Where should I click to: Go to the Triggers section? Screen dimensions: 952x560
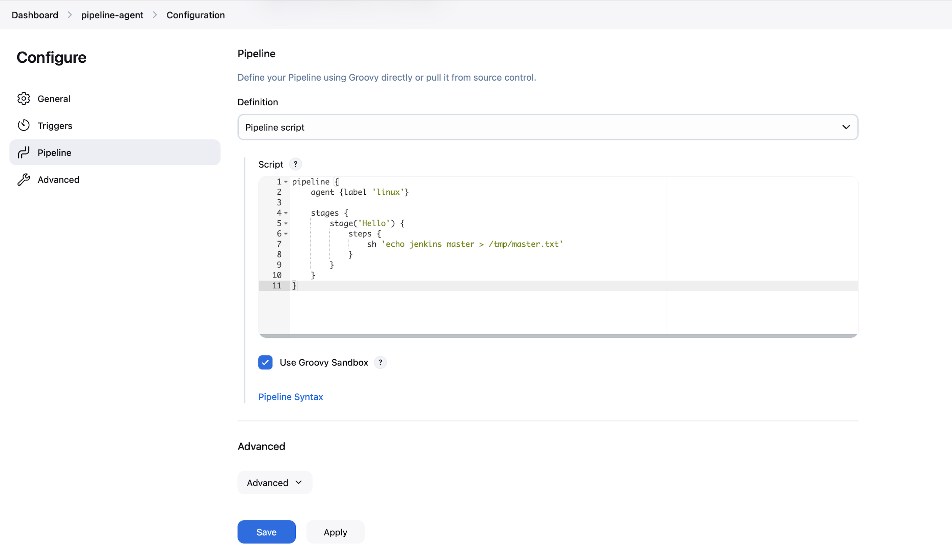click(x=115, y=125)
